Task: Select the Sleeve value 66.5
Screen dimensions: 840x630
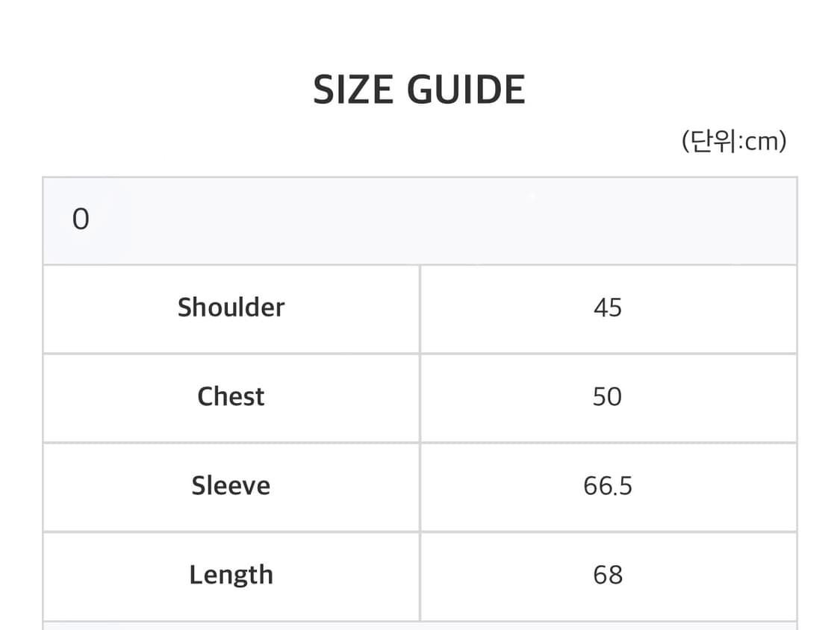Action: (x=607, y=486)
